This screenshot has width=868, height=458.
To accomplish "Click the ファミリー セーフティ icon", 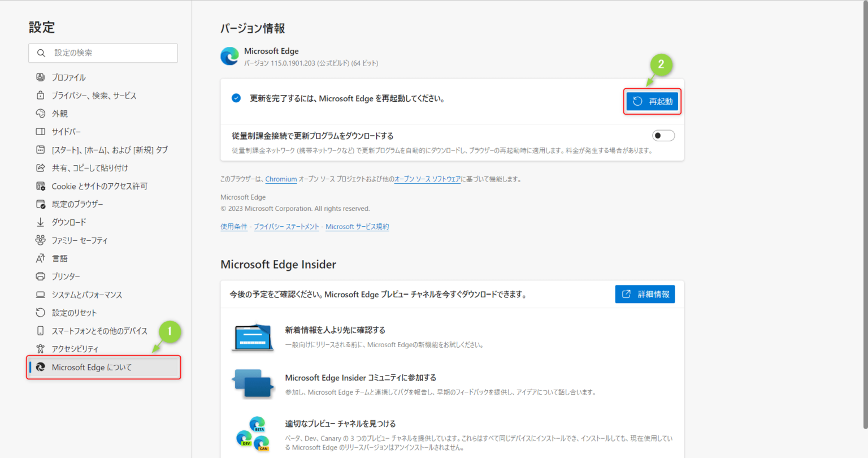I will [40, 240].
